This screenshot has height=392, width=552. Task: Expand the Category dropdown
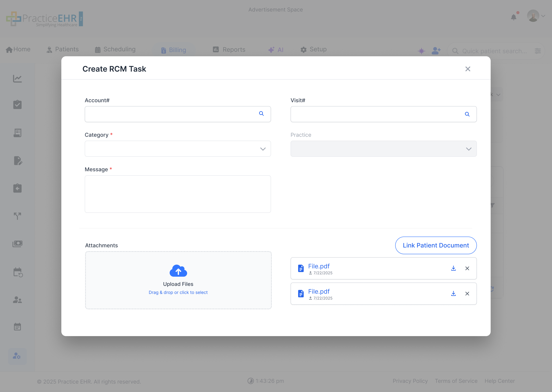263,149
